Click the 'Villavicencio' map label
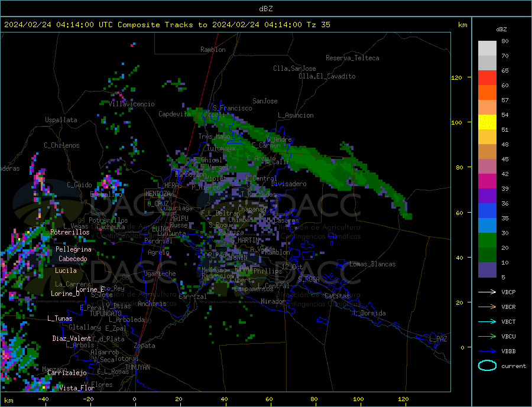532x407 pixels. [x=132, y=104]
